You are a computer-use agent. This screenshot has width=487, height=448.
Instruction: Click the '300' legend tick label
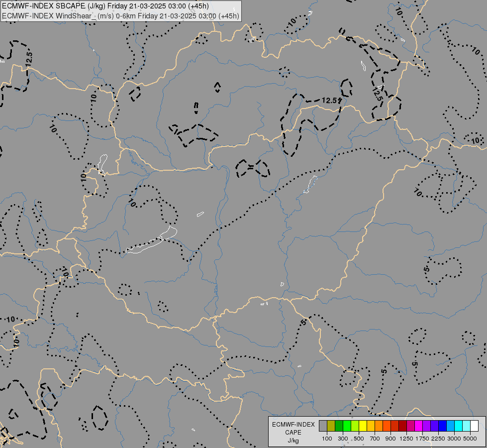pos(343,439)
